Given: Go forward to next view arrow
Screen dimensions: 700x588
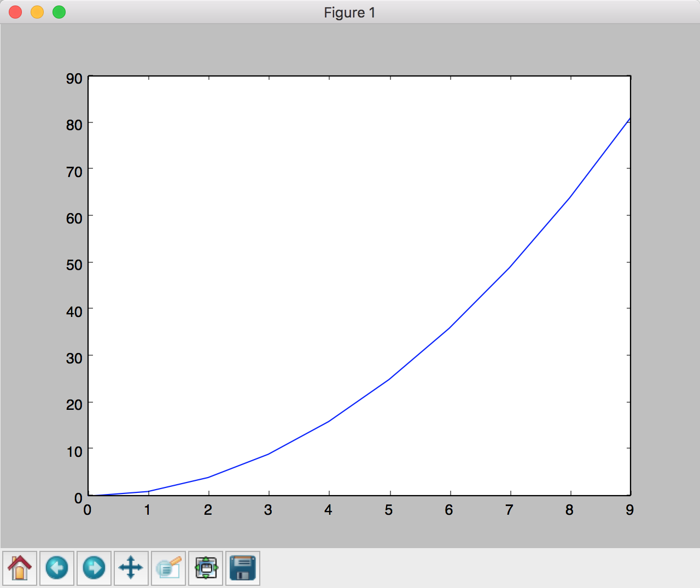Looking at the screenshot, I should (x=94, y=568).
